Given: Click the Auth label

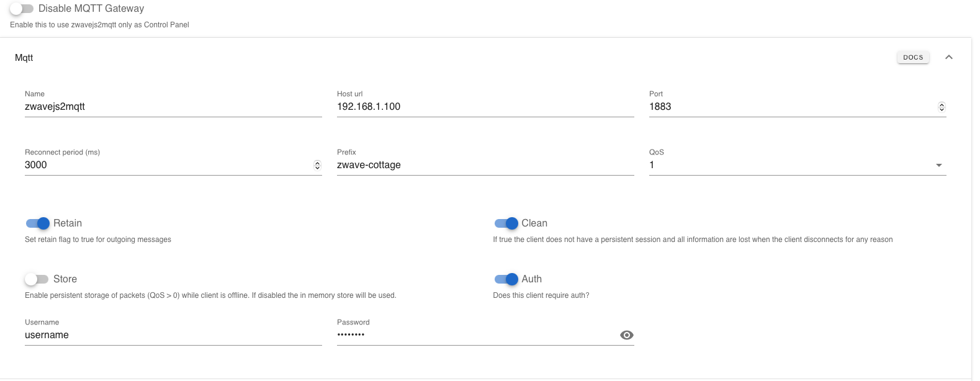Looking at the screenshot, I should pos(532,279).
